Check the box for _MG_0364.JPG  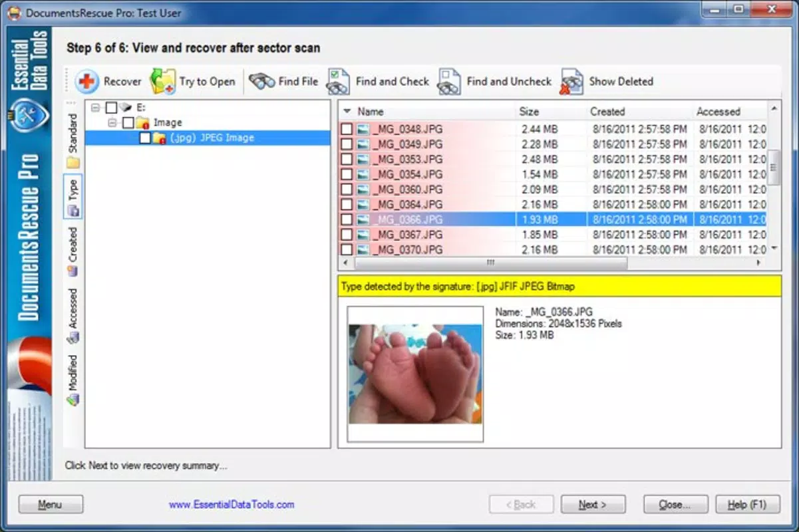(347, 205)
